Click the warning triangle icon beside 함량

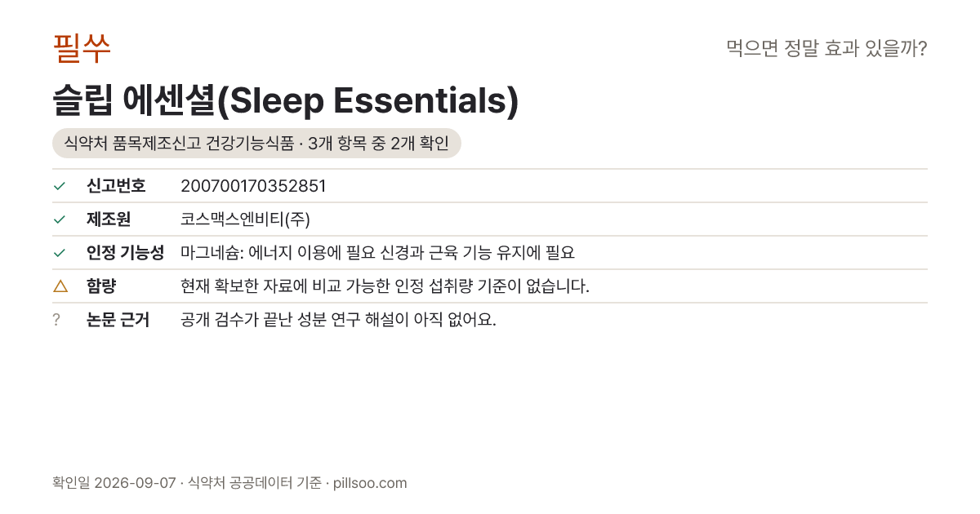click(60, 286)
